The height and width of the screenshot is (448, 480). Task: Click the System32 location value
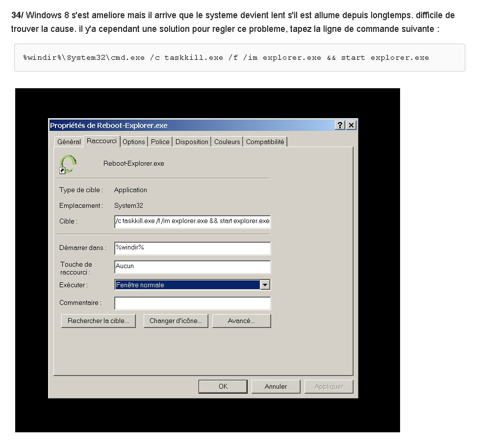pos(128,206)
